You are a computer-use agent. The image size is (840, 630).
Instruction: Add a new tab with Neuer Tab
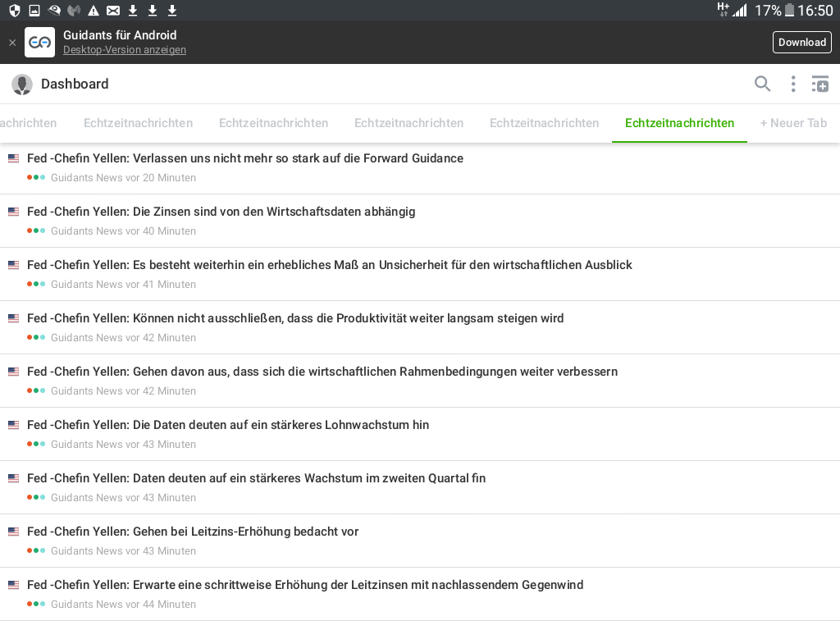click(x=793, y=123)
